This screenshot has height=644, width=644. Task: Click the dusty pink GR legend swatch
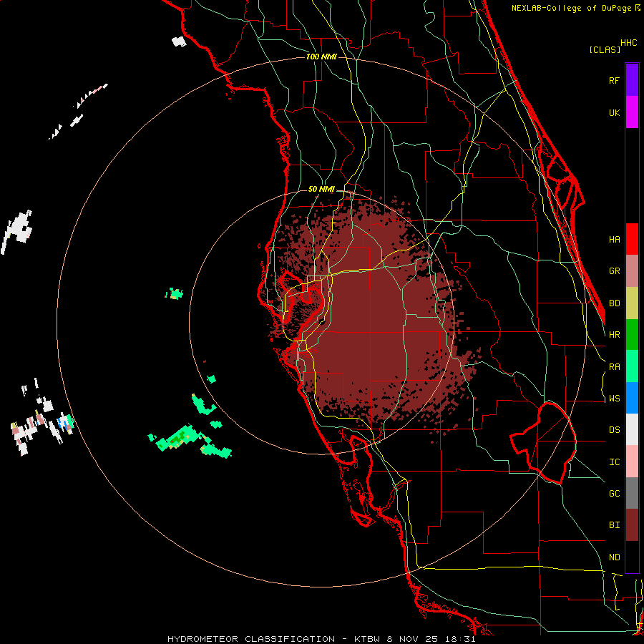tap(632, 271)
